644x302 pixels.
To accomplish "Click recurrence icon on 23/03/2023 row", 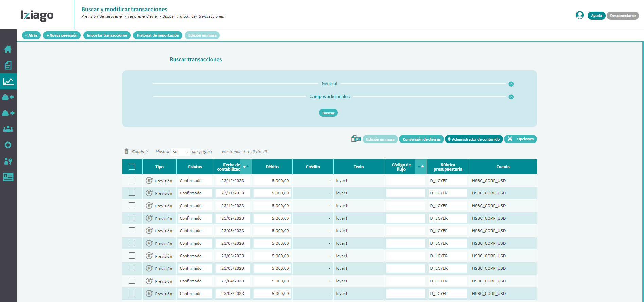I will (149, 294).
